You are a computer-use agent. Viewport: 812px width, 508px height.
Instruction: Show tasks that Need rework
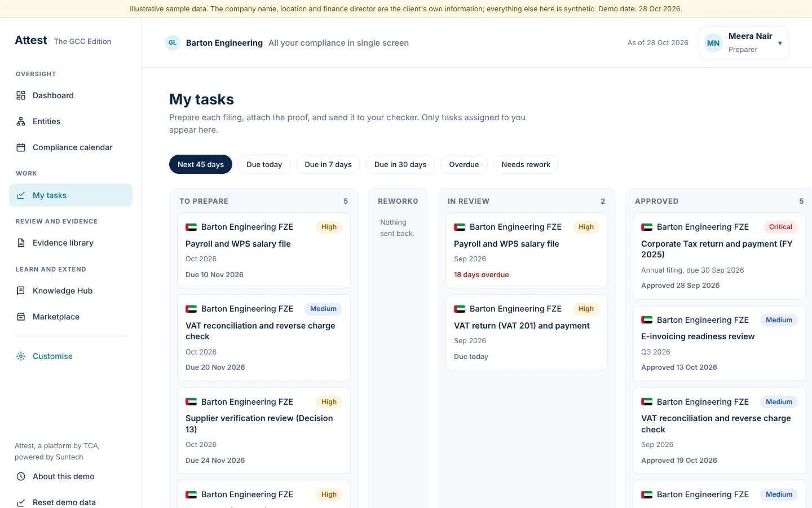click(x=526, y=164)
